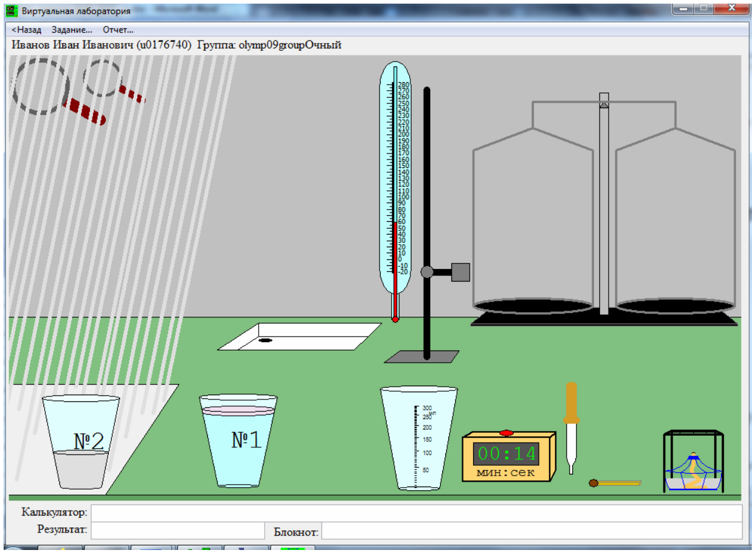Select the spirit burner under the stand
756x553 pixels.
click(x=694, y=471)
